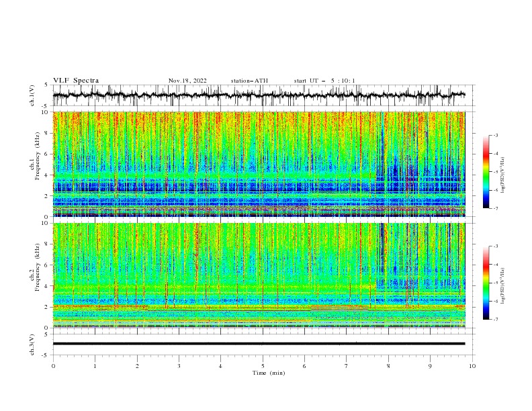Click the ch.1 spectrogram color bar

click(x=486, y=172)
